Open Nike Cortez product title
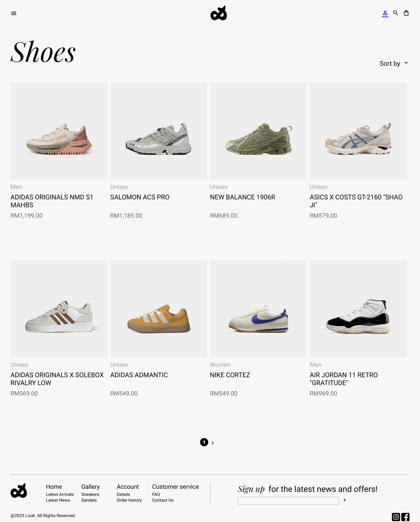This screenshot has width=420, height=522. pos(230,375)
